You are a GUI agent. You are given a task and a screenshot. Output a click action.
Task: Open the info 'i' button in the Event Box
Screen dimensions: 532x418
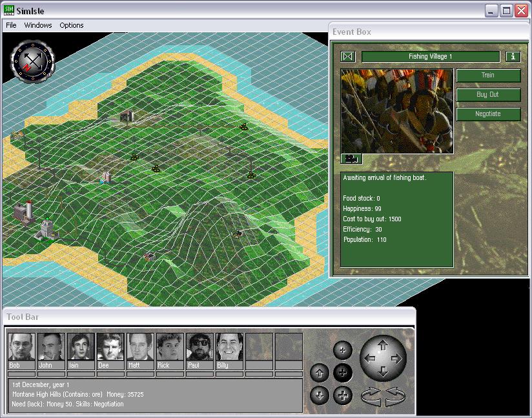click(x=513, y=56)
